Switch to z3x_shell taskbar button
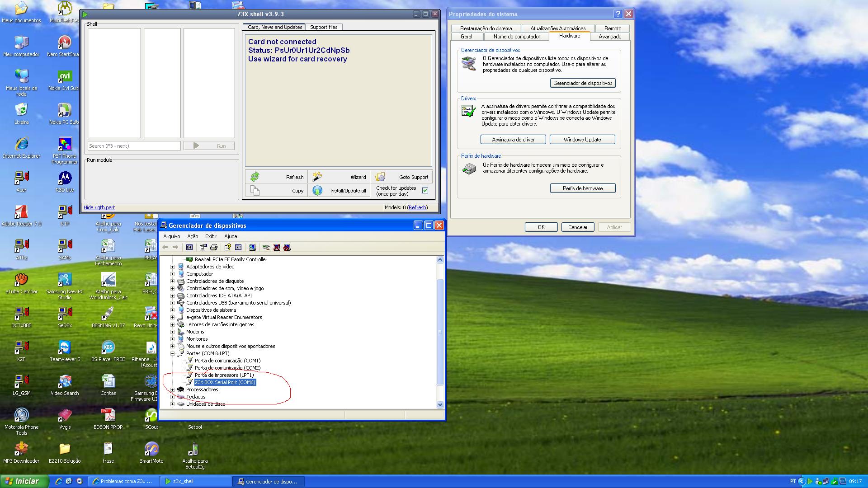Screen dimensions: 868x488 pyautogui.click(x=195, y=481)
